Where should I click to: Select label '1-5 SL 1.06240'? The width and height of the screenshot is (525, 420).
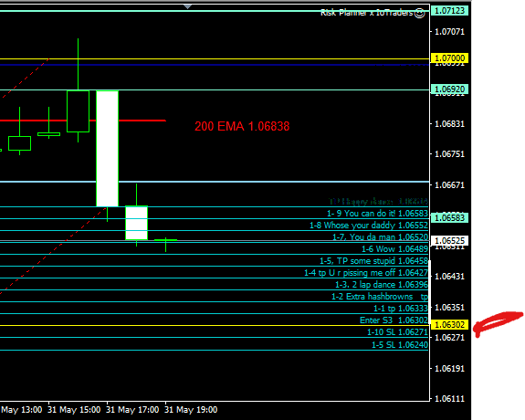(x=400, y=344)
